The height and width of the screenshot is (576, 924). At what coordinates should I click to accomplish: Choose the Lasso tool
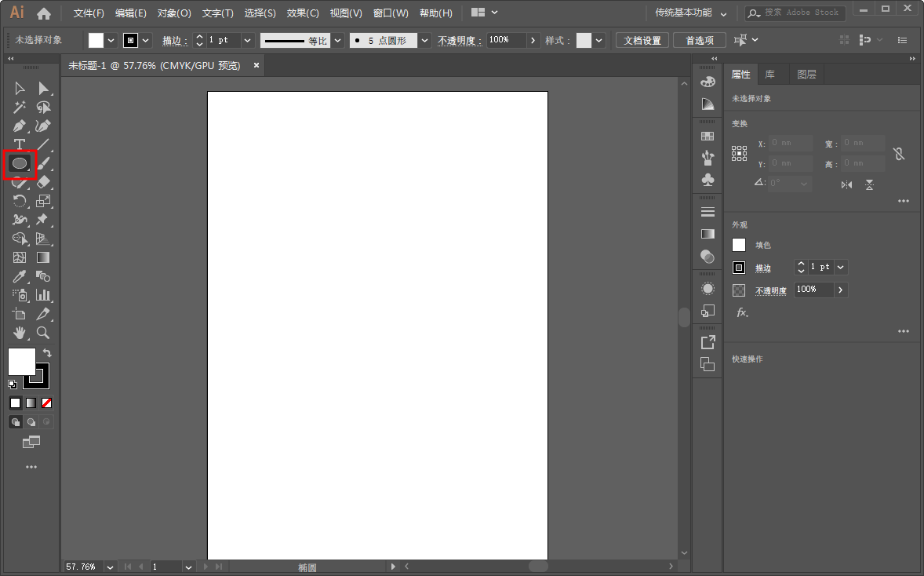(x=43, y=108)
